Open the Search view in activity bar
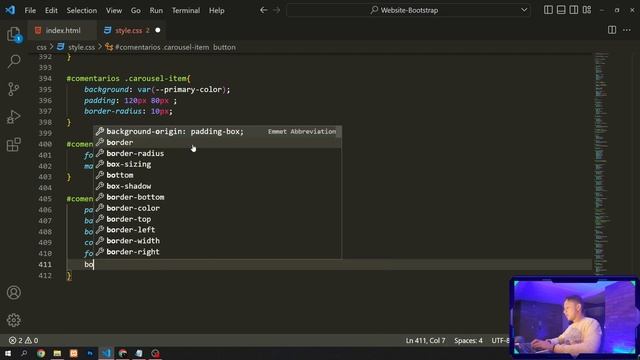This screenshot has height=360, width=640. [13, 61]
